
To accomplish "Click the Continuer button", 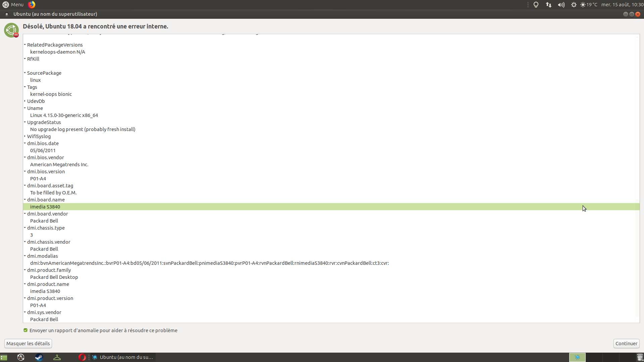I will pyautogui.click(x=626, y=344).
